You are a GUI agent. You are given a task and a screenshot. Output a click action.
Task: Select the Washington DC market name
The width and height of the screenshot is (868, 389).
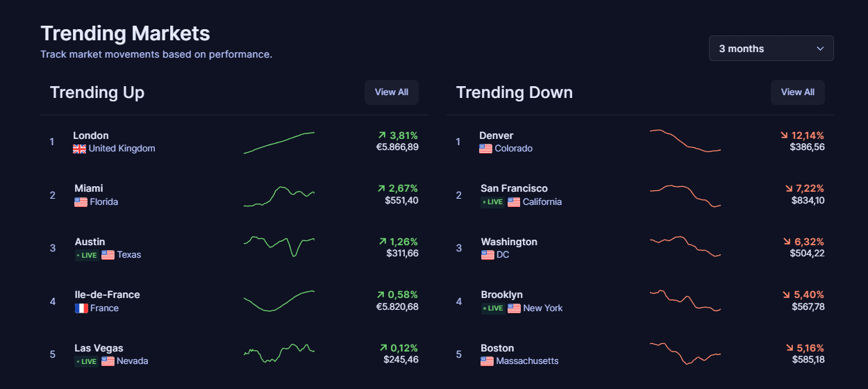coord(509,242)
